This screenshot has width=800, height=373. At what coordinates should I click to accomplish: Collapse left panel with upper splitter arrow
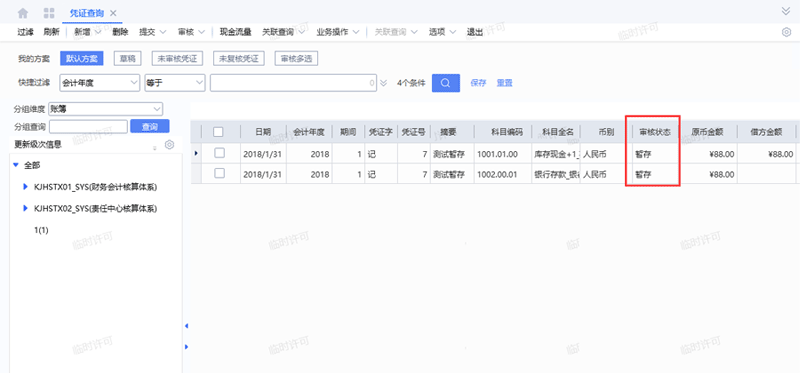[x=186, y=326]
